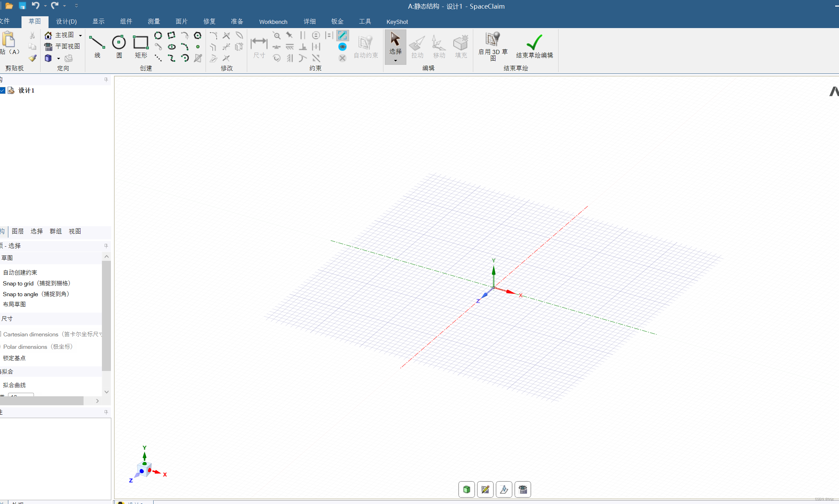Click the green checkmark 结束草绘编辑
839x504 pixels.
point(534,42)
